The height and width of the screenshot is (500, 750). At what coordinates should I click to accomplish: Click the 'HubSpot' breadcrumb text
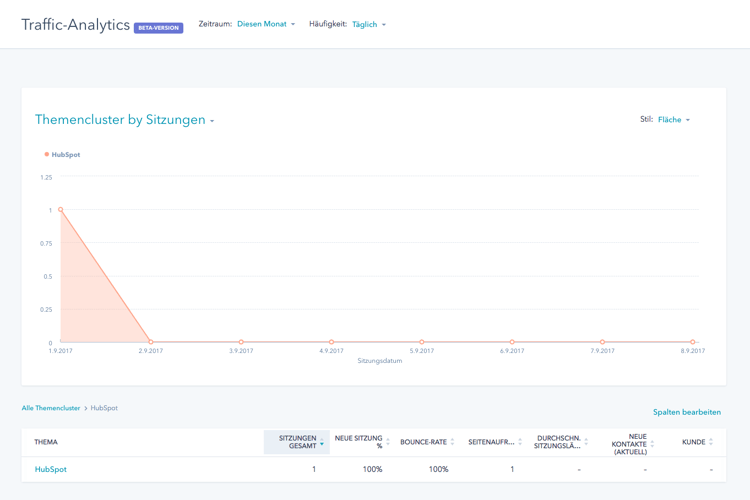(104, 408)
